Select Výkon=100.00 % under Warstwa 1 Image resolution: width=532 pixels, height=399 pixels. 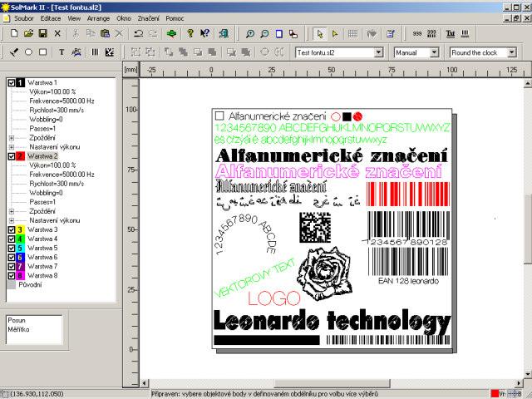tap(52, 92)
